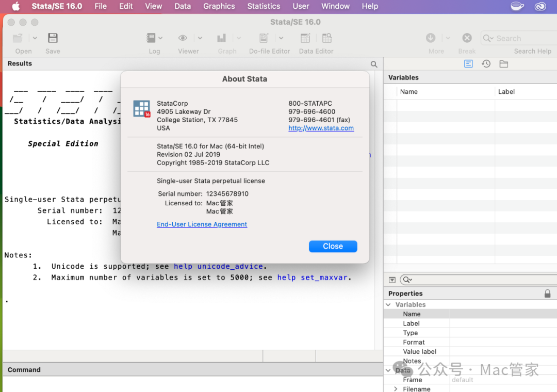Screen dimensions: 557x392
Task: Open the Log toolbar icon
Action: coord(151,38)
